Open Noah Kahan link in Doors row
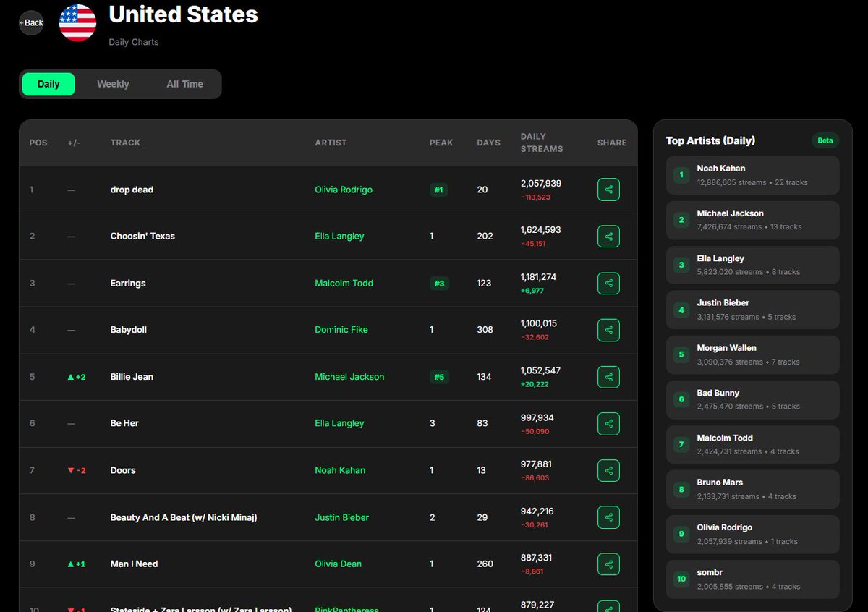868x612 pixels. point(340,470)
